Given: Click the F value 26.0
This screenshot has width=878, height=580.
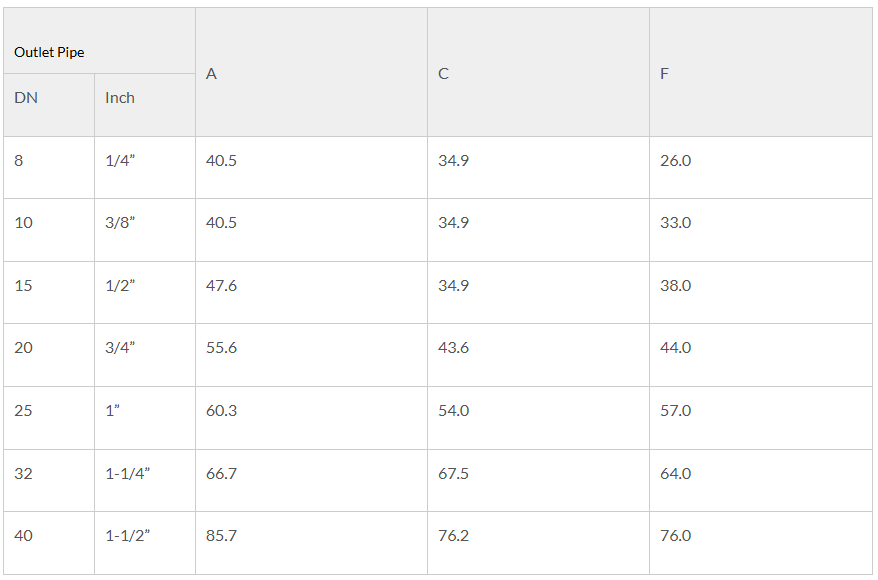Looking at the screenshot, I should 760,167.
